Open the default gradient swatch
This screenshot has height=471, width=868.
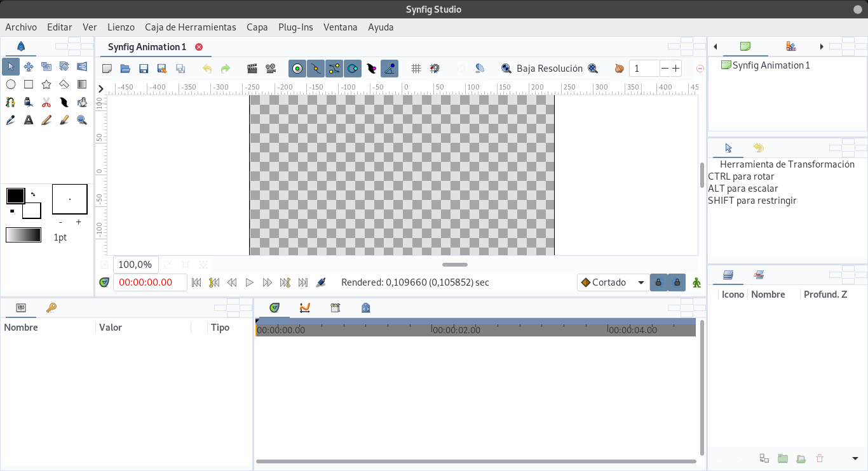pos(24,235)
